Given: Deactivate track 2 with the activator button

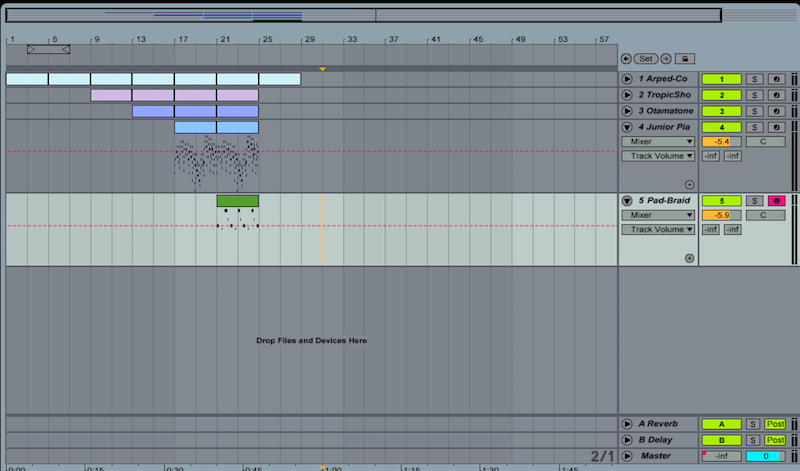Looking at the screenshot, I should point(721,95).
